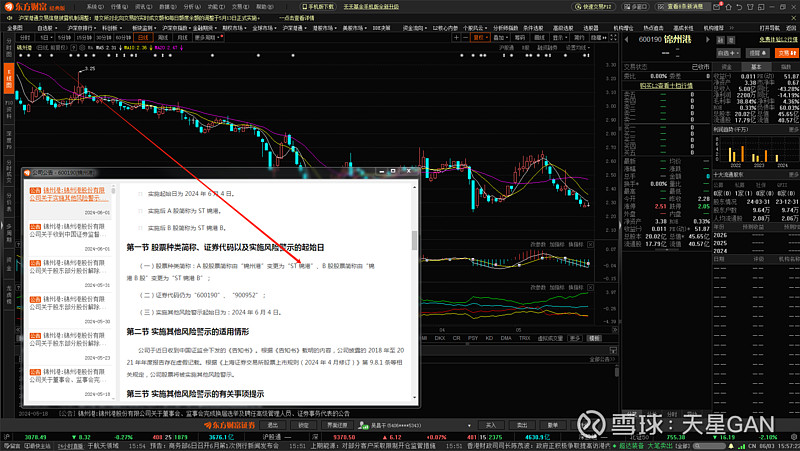Click the speaker announcement icon
Screen dimensions: 800x451
coord(9,18)
